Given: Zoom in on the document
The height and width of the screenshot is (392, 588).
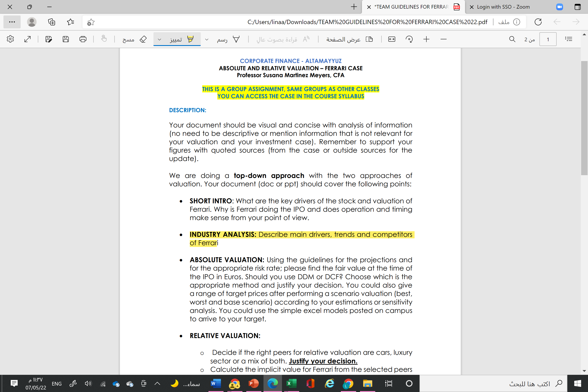Looking at the screenshot, I should click(426, 39).
